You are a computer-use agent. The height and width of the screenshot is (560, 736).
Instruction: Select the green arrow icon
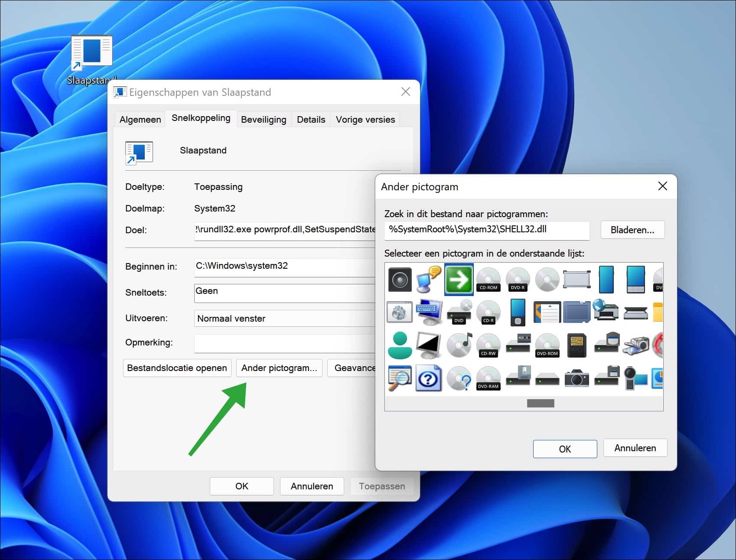point(459,280)
